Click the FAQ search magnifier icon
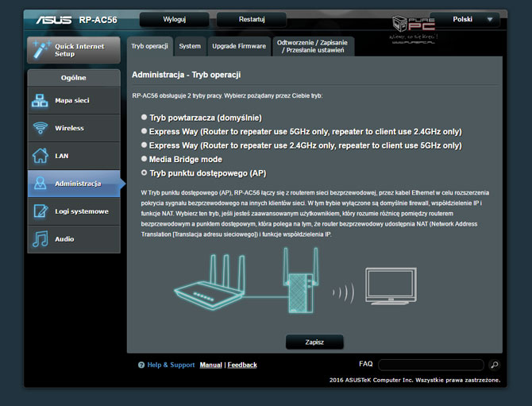The width and height of the screenshot is (532, 406). point(495,365)
